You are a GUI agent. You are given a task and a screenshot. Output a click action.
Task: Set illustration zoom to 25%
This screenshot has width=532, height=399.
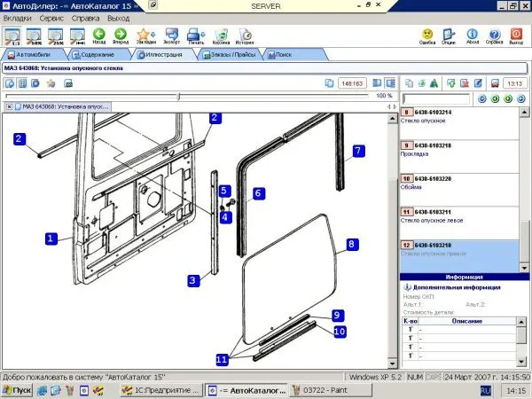[x=56, y=35]
